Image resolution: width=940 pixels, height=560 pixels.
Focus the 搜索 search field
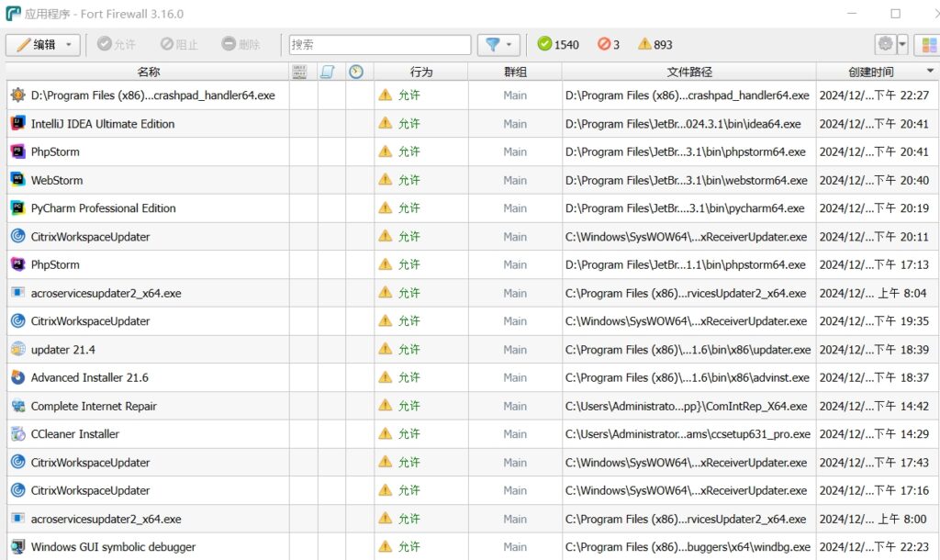tap(379, 44)
